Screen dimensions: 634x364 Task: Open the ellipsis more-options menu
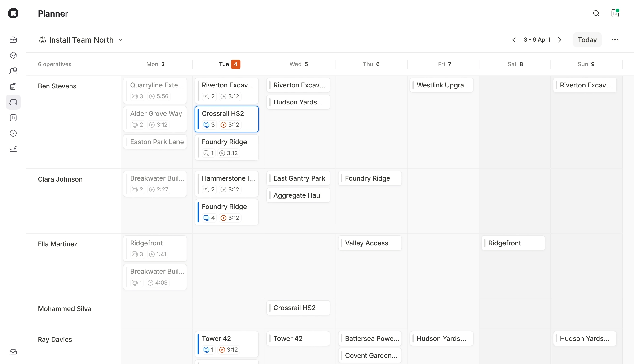tap(615, 39)
